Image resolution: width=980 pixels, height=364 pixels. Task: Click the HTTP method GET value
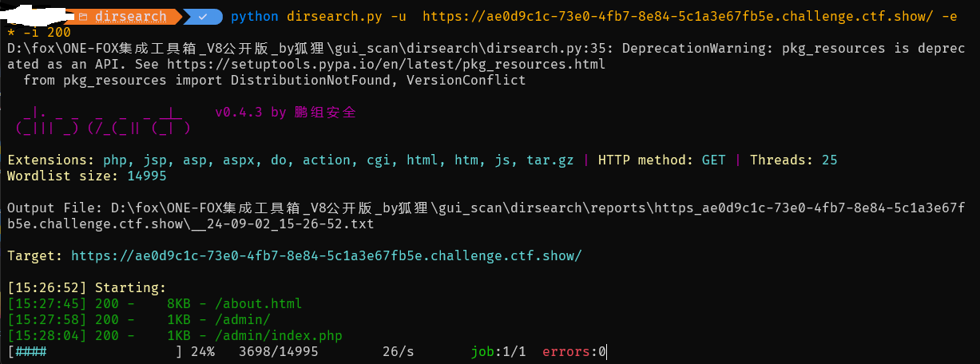tap(714, 160)
